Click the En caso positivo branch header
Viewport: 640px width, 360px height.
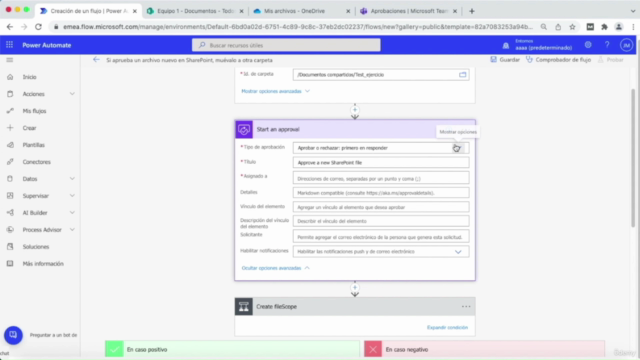coord(232,349)
